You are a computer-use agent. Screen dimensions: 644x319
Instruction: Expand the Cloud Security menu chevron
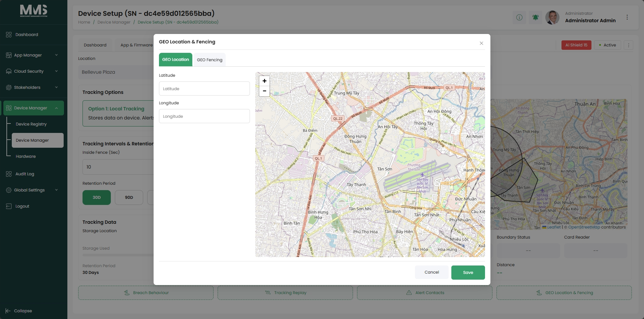coord(56,71)
